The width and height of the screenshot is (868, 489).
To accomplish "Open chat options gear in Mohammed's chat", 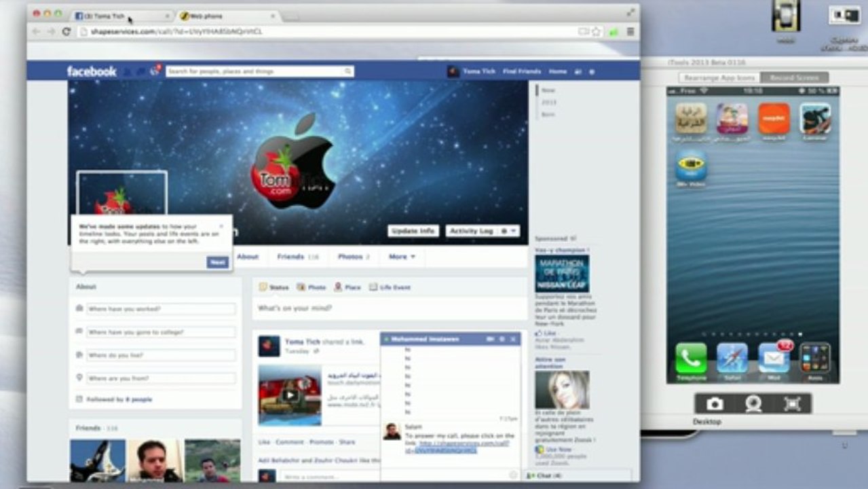I will click(502, 339).
